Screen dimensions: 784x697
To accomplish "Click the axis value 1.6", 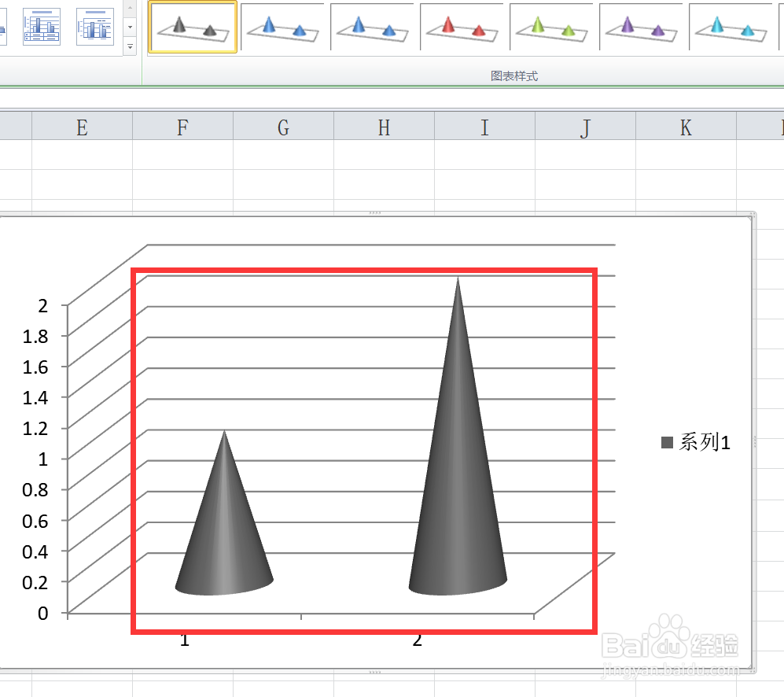I will coord(35,367).
